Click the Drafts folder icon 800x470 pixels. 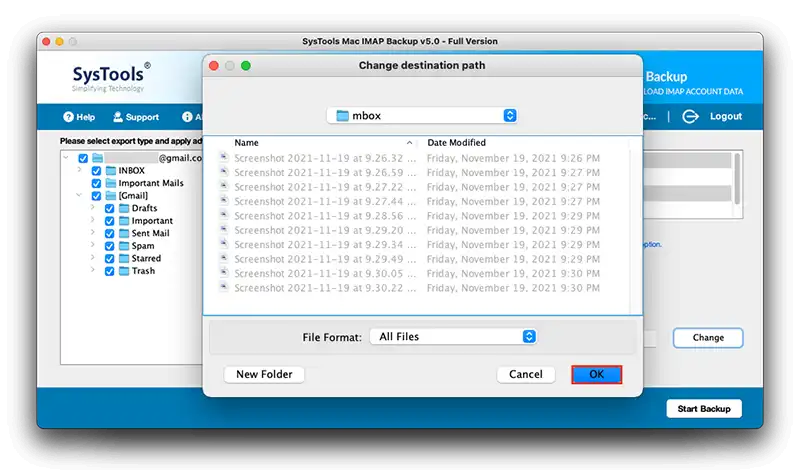point(124,208)
